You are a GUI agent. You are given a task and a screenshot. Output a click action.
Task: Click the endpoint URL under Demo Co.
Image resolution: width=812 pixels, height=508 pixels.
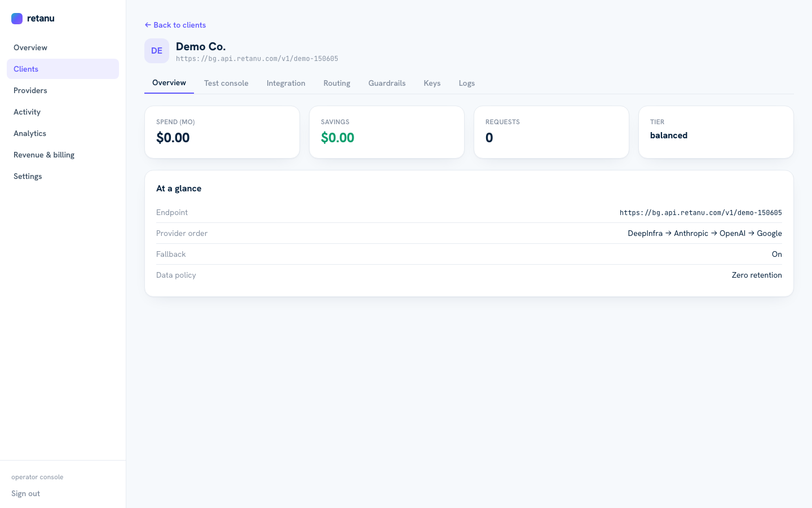coord(257,59)
